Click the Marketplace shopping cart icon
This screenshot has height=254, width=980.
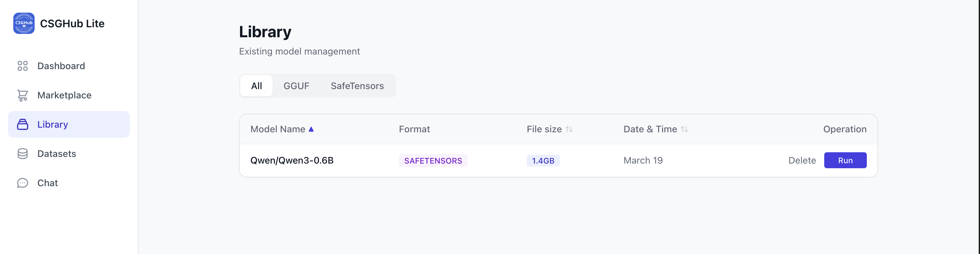(22, 95)
